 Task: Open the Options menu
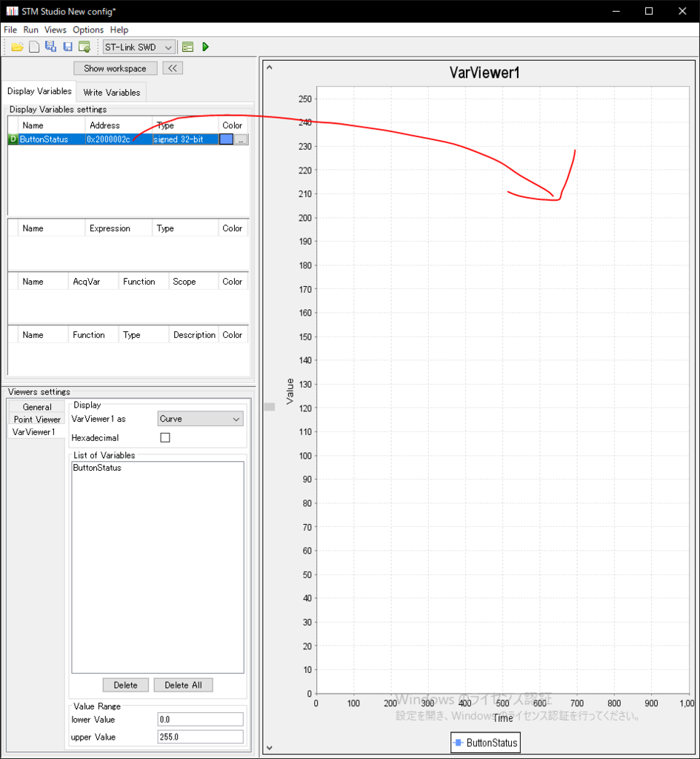click(88, 30)
